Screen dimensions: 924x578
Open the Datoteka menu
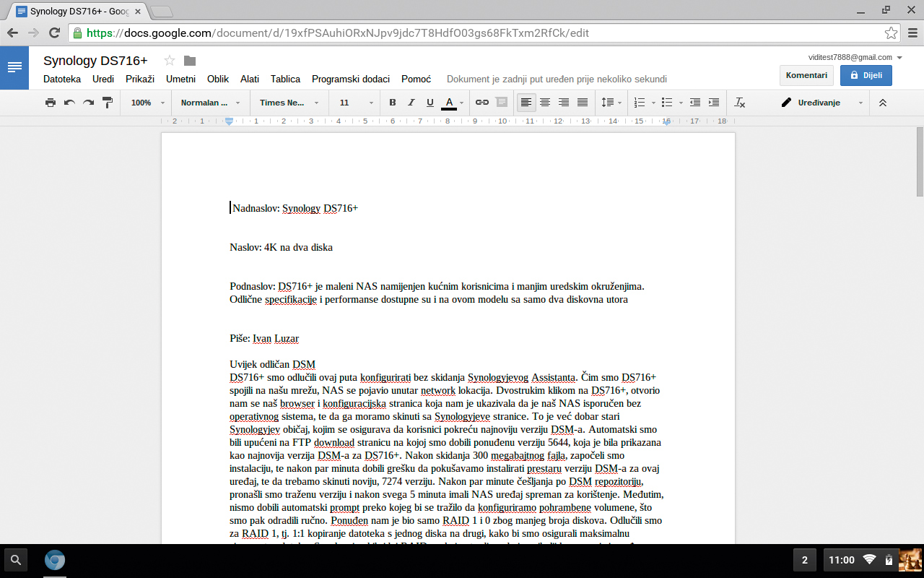coord(62,79)
